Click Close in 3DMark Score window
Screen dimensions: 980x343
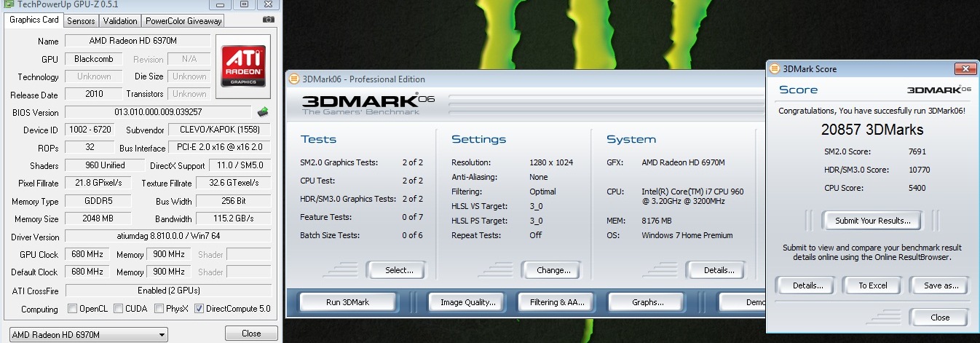coord(940,318)
